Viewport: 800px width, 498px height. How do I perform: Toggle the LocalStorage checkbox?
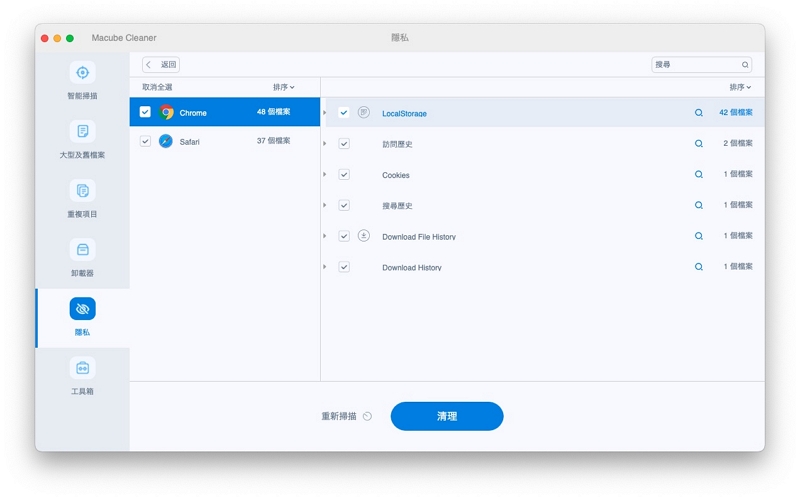(x=344, y=113)
